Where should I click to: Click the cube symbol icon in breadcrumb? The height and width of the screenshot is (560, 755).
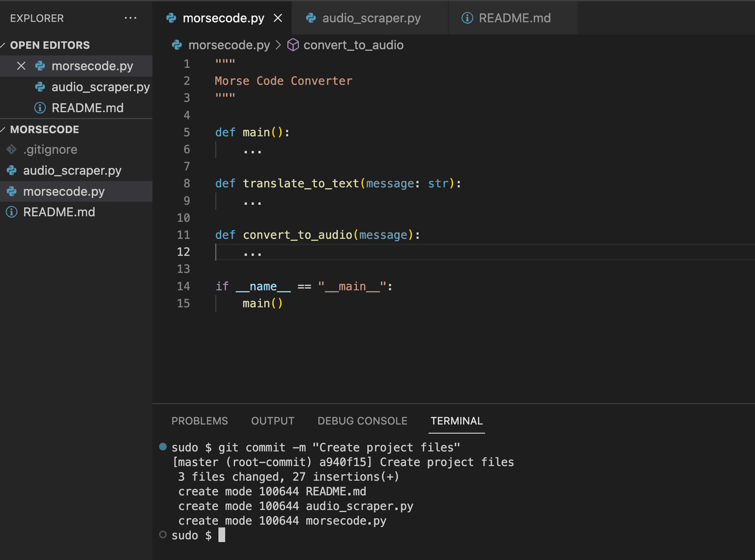pos(293,45)
